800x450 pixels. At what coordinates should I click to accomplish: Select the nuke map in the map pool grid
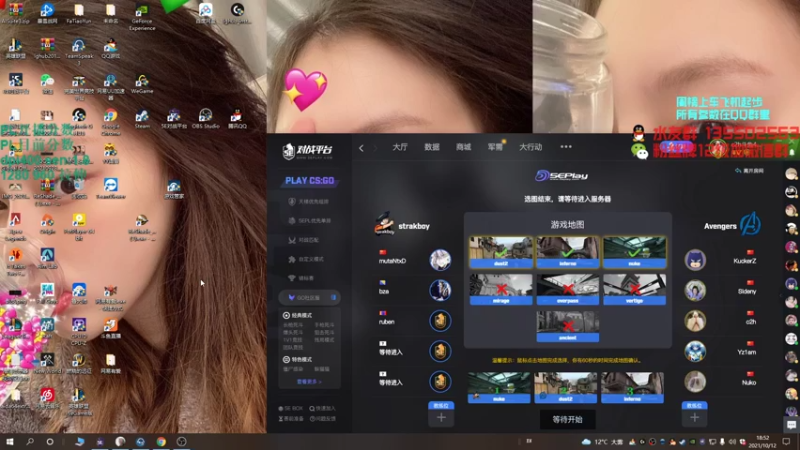point(634,252)
